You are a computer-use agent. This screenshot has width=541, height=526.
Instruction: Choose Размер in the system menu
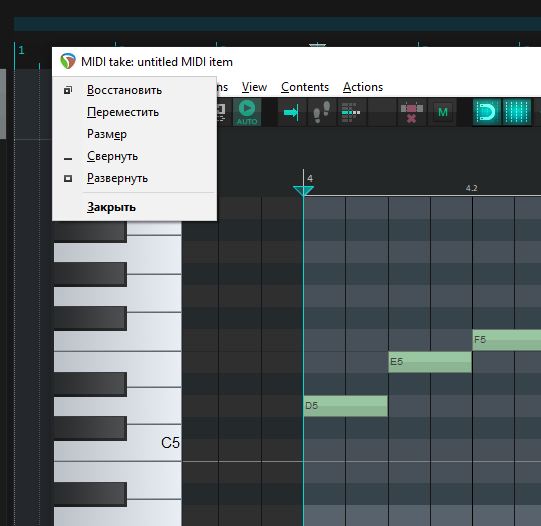[135, 134]
